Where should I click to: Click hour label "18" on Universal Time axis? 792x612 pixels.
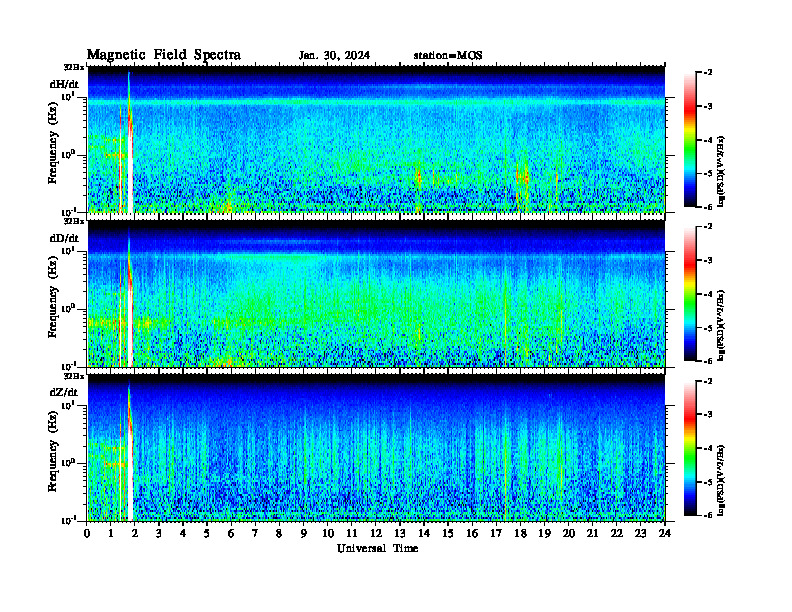click(x=520, y=534)
